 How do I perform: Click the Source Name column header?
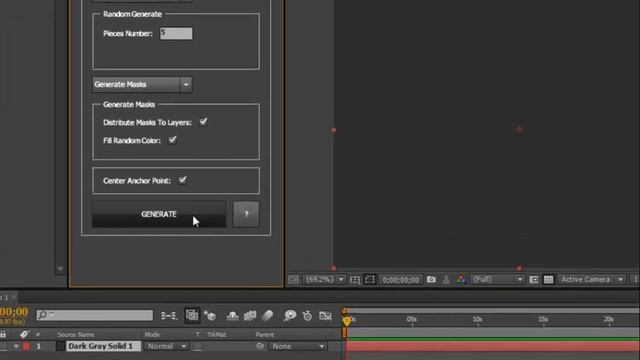point(76,335)
